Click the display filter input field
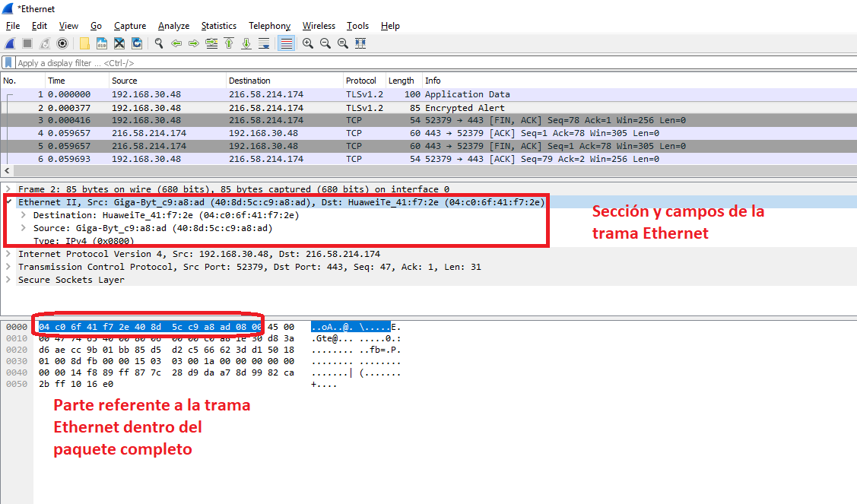Viewport: 857px width, 504px height. pos(380,63)
